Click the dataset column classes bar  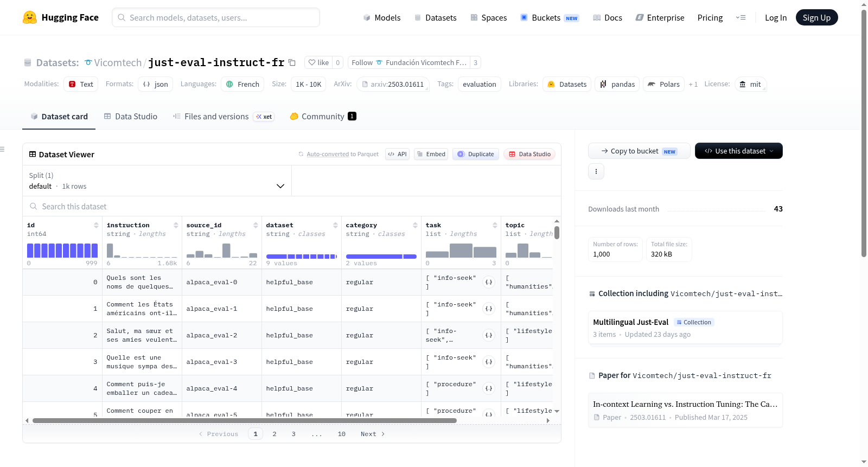302,257
